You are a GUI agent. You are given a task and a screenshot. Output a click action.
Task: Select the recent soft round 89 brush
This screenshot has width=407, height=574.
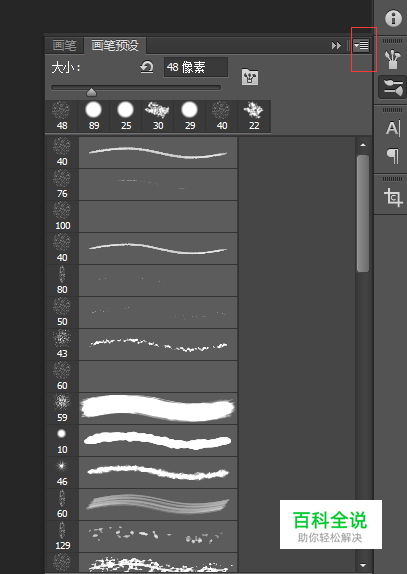coord(94,116)
